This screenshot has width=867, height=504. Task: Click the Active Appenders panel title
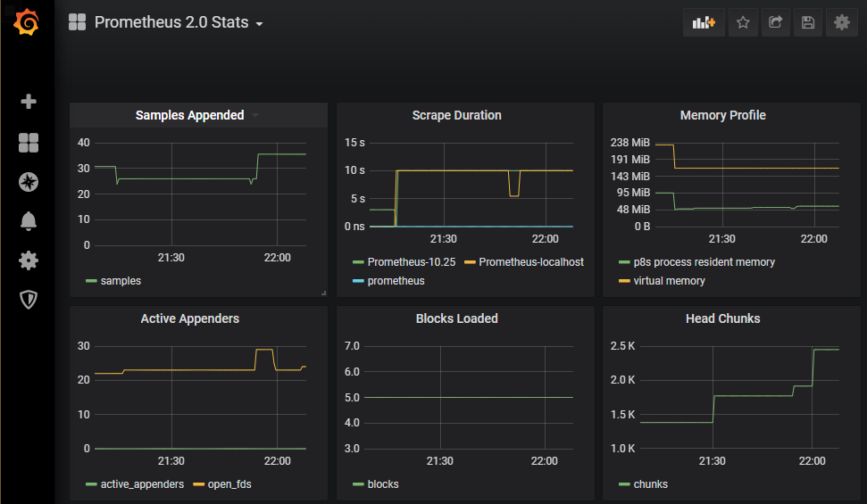[189, 318]
